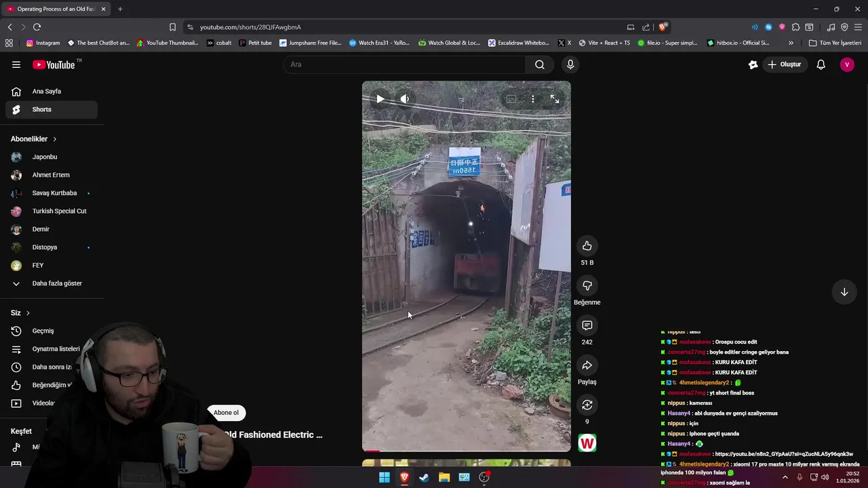
Task: Open the Windows Start menu
Action: tap(384, 477)
